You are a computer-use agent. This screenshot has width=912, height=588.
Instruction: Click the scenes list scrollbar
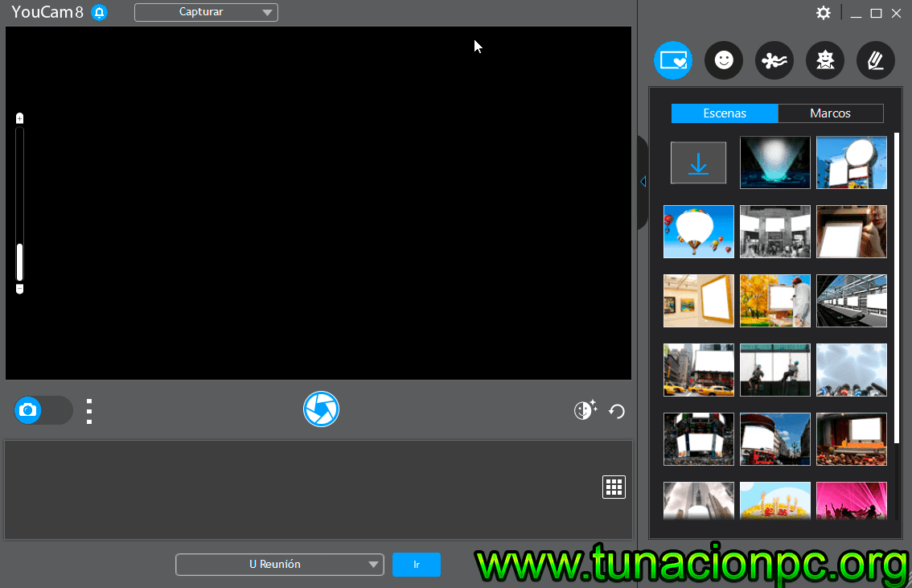tap(897, 288)
